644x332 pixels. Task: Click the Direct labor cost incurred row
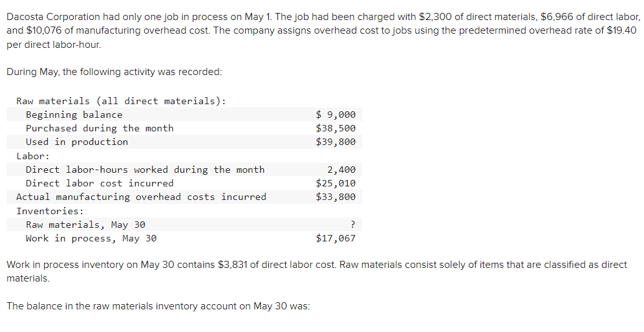click(x=184, y=183)
